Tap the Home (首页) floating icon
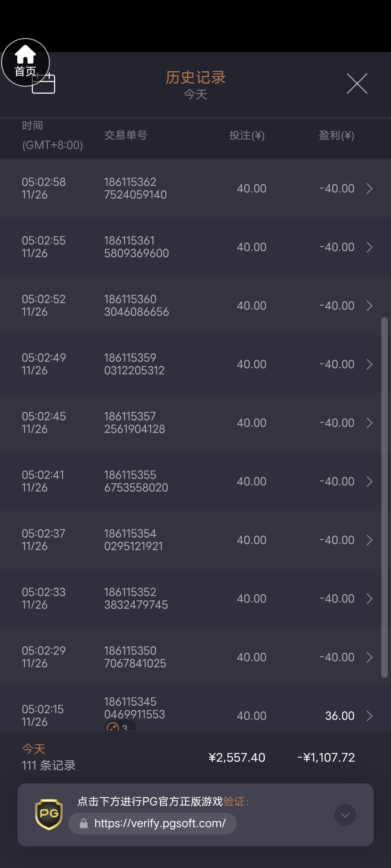This screenshot has height=868, width=391. coord(25,62)
